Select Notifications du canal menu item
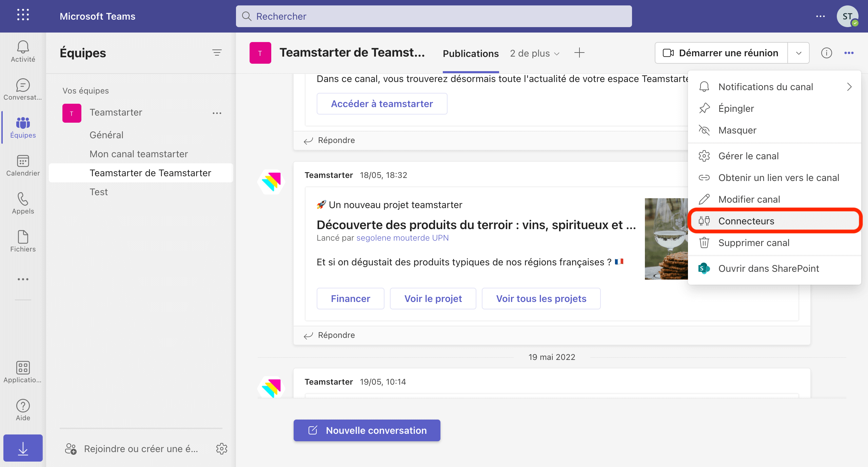 [775, 87]
